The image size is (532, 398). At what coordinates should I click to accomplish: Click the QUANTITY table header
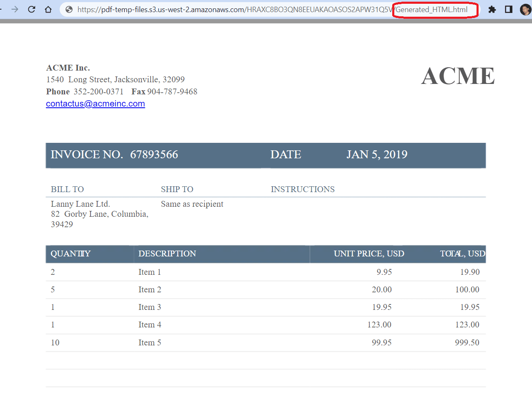coord(71,254)
